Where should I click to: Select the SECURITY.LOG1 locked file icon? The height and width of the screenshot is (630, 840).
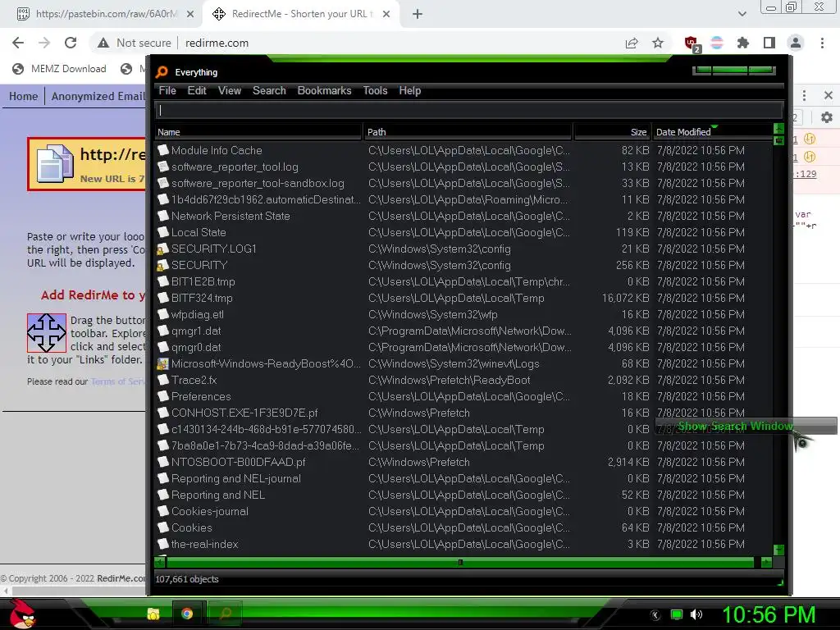pyautogui.click(x=163, y=249)
